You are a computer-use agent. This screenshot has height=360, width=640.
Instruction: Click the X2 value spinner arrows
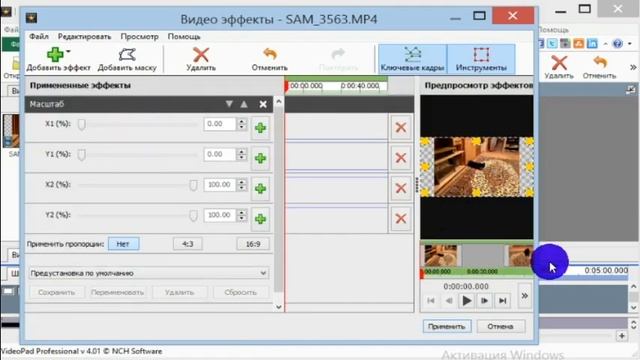[x=242, y=184]
